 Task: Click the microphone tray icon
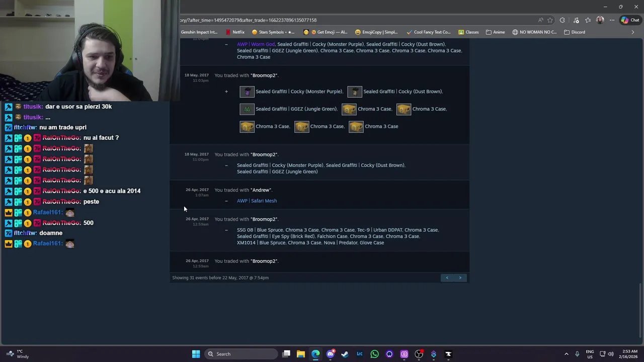pyautogui.click(x=577, y=354)
